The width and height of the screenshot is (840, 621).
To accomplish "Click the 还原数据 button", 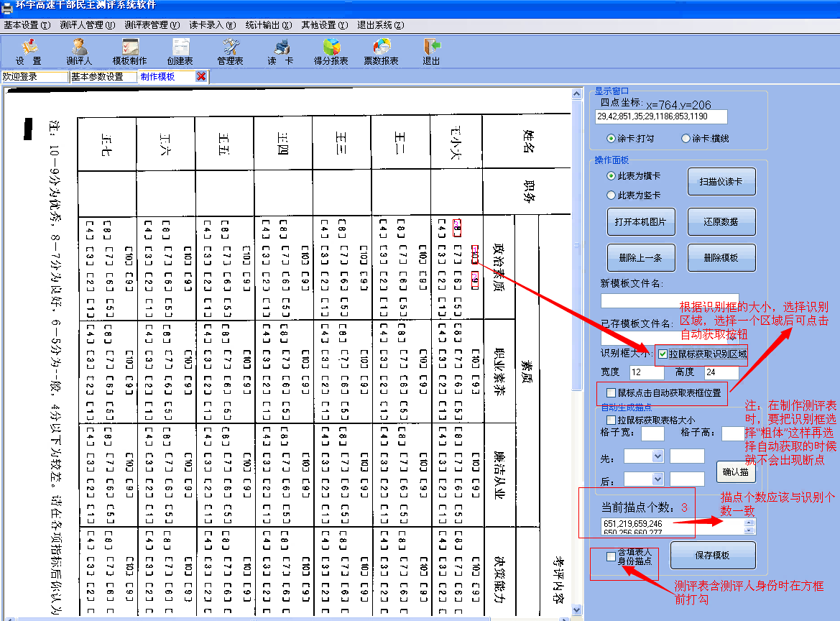I will [721, 222].
